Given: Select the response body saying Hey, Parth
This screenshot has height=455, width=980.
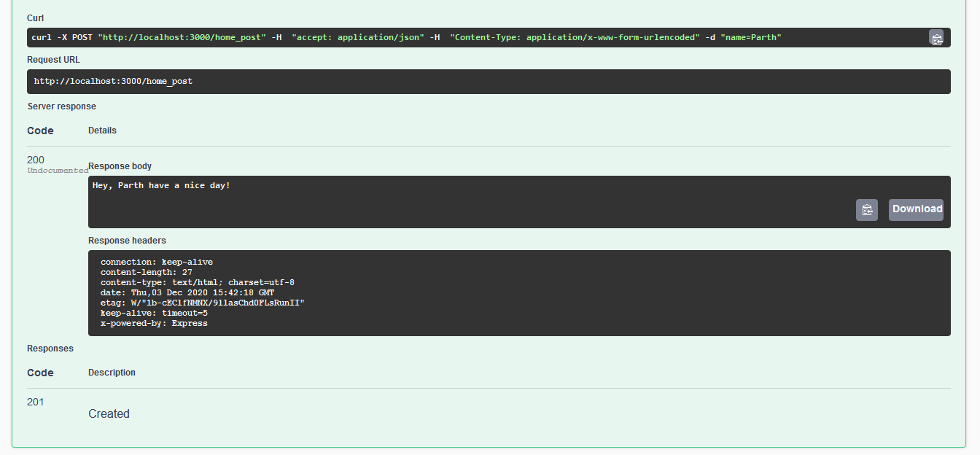Looking at the screenshot, I should [x=160, y=185].
